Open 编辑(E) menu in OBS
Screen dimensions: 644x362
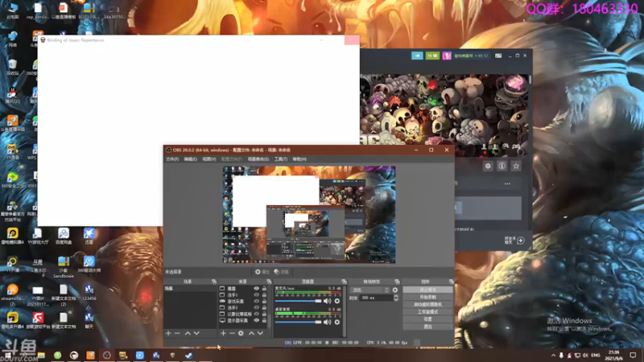[x=190, y=159]
